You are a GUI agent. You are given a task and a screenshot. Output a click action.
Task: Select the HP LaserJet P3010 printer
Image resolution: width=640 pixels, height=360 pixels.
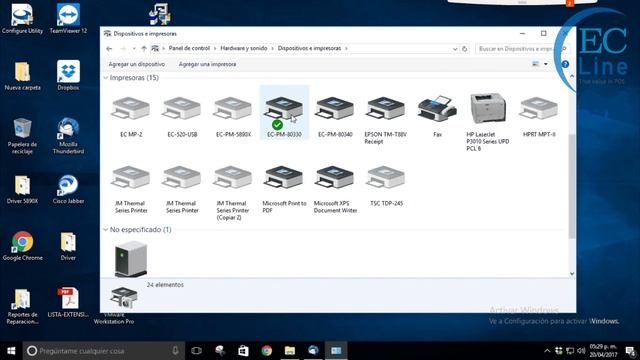coord(488,122)
